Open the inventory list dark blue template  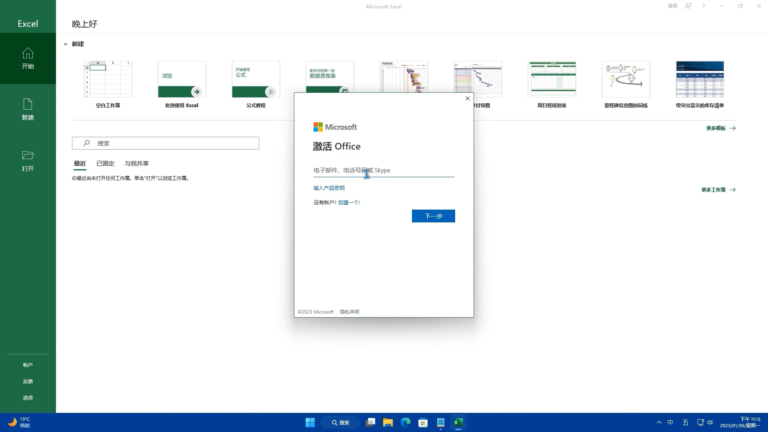point(700,84)
